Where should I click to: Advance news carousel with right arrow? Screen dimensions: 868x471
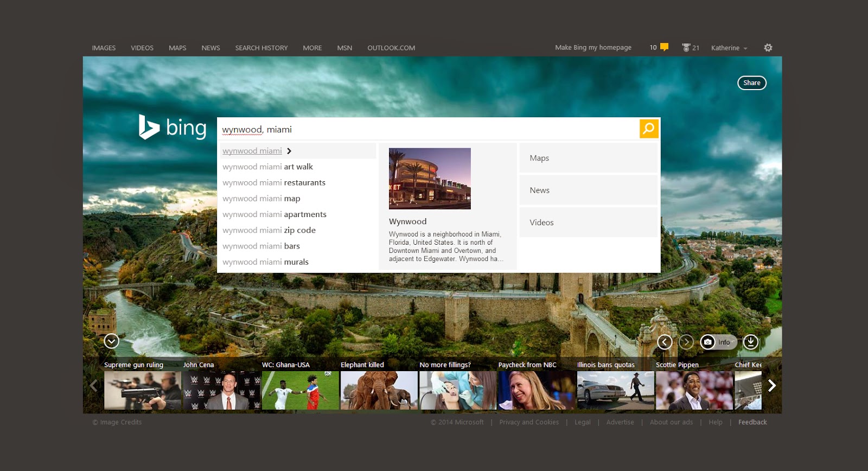tap(772, 385)
